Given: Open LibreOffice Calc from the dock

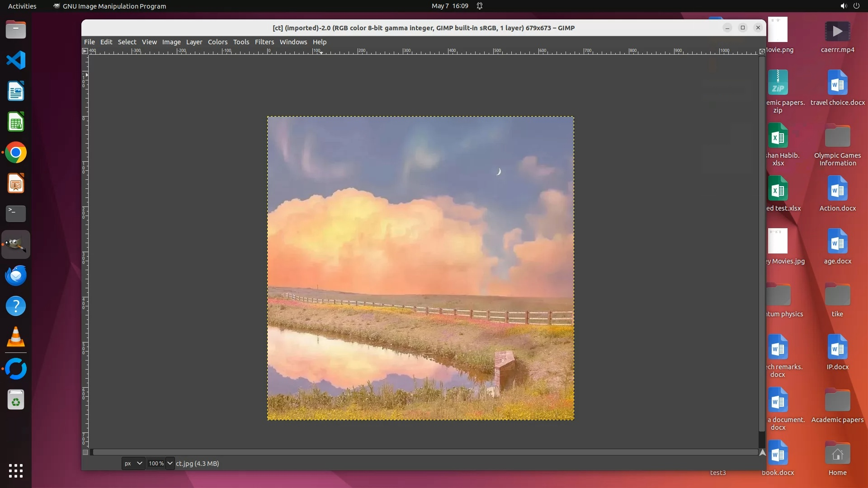Looking at the screenshot, I should (x=16, y=122).
